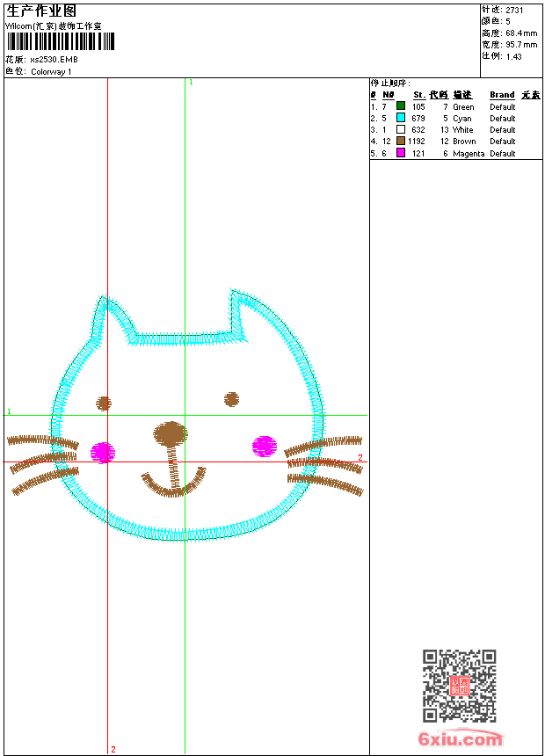The height and width of the screenshot is (756, 545).
Task: Click the stitch count "121"
Action: click(418, 154)
